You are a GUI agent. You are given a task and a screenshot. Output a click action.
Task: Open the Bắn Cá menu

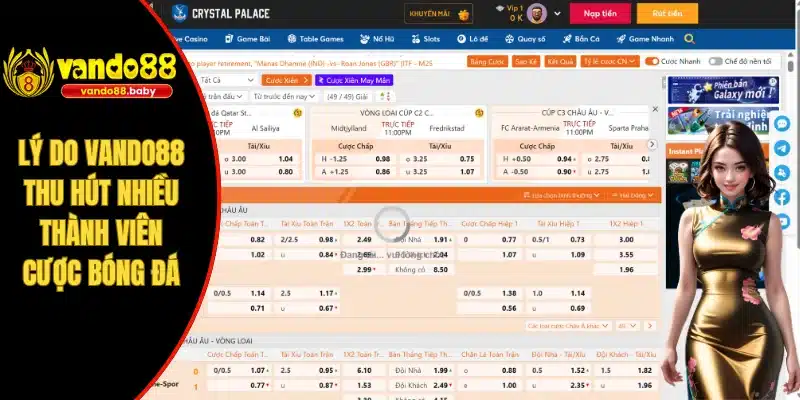tap(581, 39)
